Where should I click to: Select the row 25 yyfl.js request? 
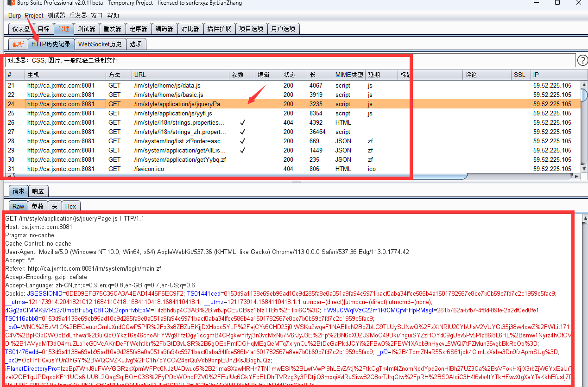click(x=172, y=114)
